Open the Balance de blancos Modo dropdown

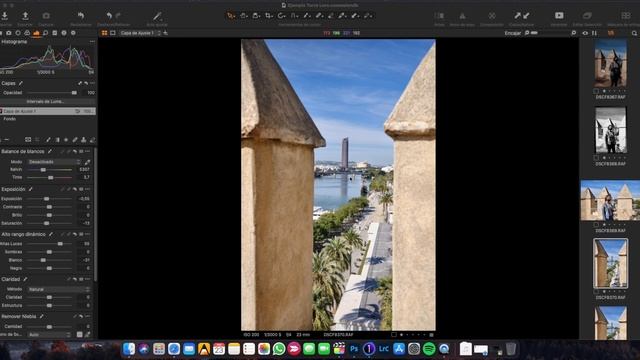(x=54, y=162)
